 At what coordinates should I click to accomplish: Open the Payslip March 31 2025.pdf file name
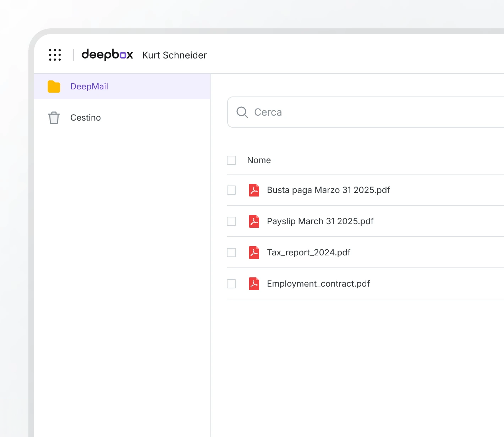point(320,221)
